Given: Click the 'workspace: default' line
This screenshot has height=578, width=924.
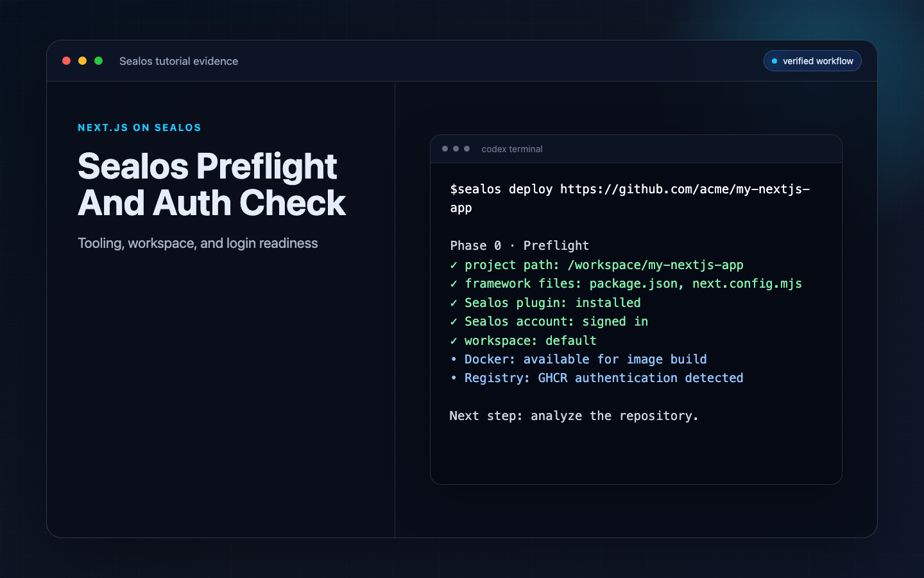Looking at the screenshot, I should tap(523, 340).
